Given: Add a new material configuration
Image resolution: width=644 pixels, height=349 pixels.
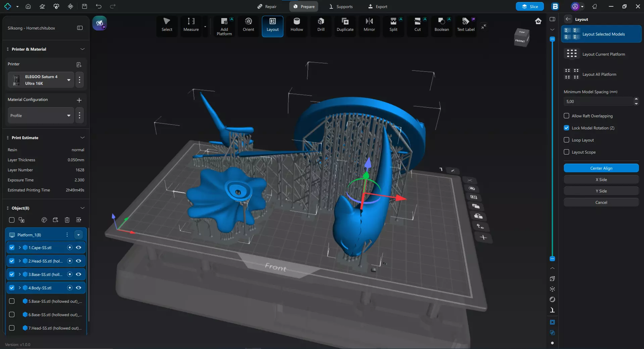Looking at the screenshot, I should pos(79,100).
